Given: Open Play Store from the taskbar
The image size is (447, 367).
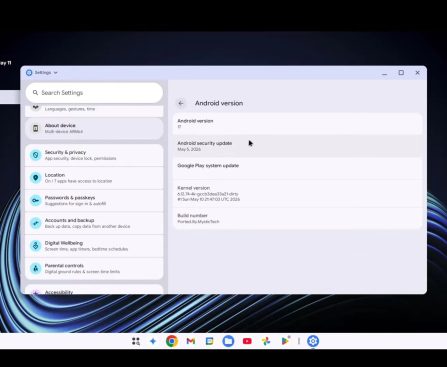Looking at the screenshot, I should (285, 341).
